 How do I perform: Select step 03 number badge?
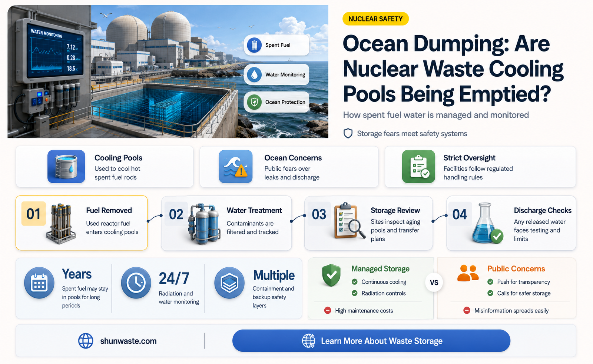pos(319,214)
